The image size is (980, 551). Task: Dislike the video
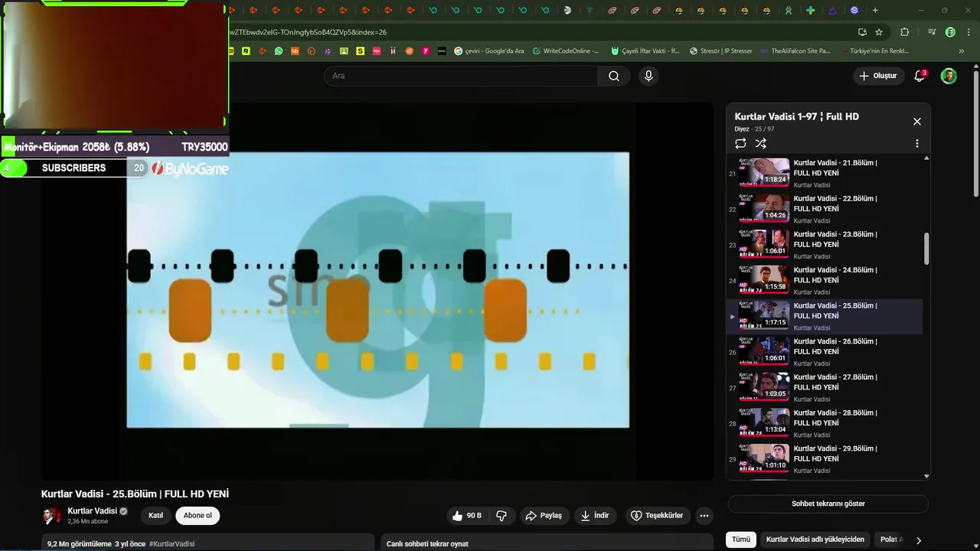click(x=501, y=516)
